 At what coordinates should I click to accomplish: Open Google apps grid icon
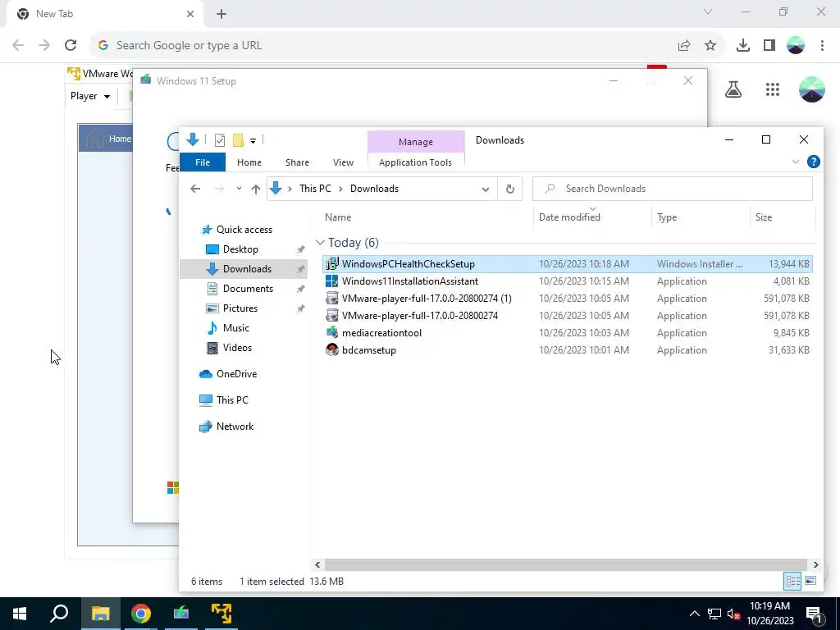[x=773, y=89]
